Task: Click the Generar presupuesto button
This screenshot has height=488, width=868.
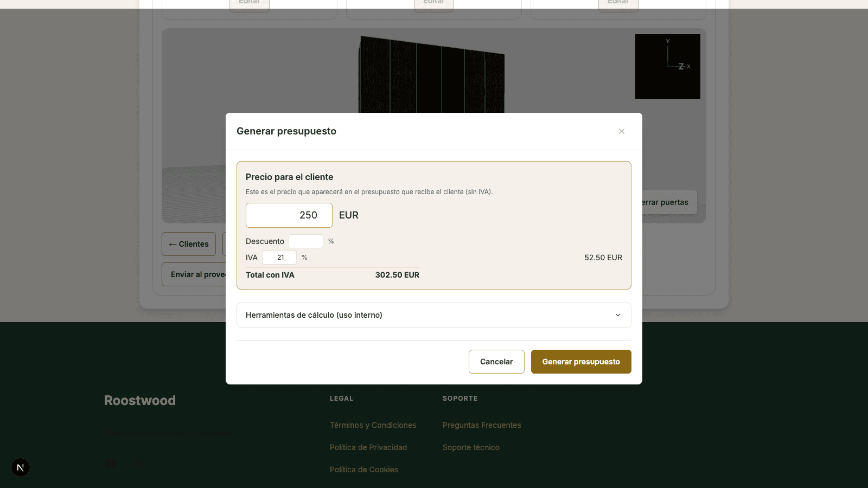Action: (581, 362)
